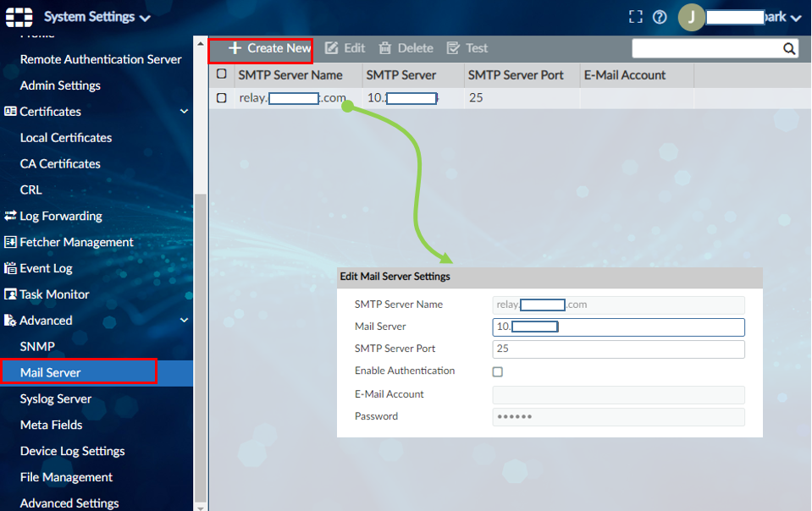Screen dimensions: 812x511
Task: Click the Delete toolbar button
Action: coord(406,48)
